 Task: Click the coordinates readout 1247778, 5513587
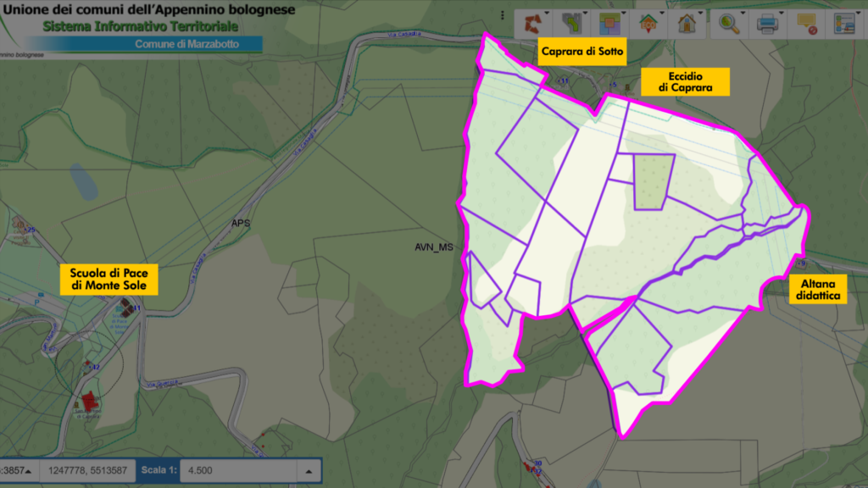coord(88,471)
